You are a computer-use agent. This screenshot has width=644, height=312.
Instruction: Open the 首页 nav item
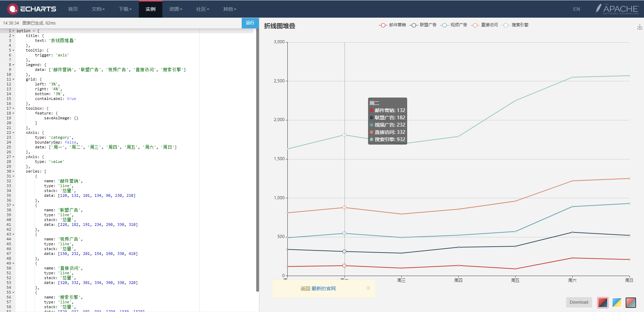point(73,9)
